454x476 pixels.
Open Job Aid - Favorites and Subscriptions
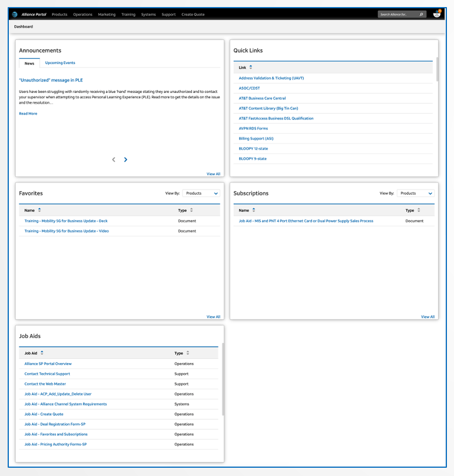click(56, 434)
